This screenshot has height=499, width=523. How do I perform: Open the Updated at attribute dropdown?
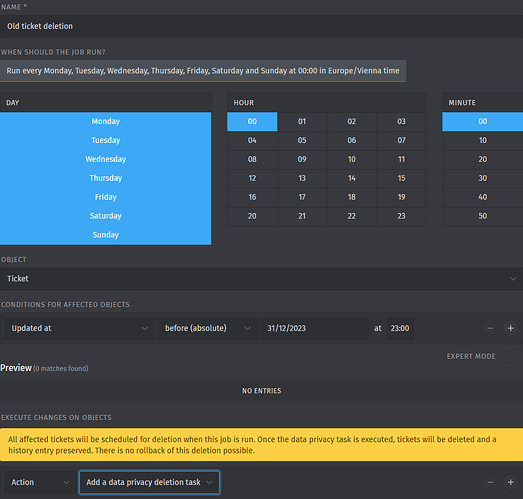(79, 328)
